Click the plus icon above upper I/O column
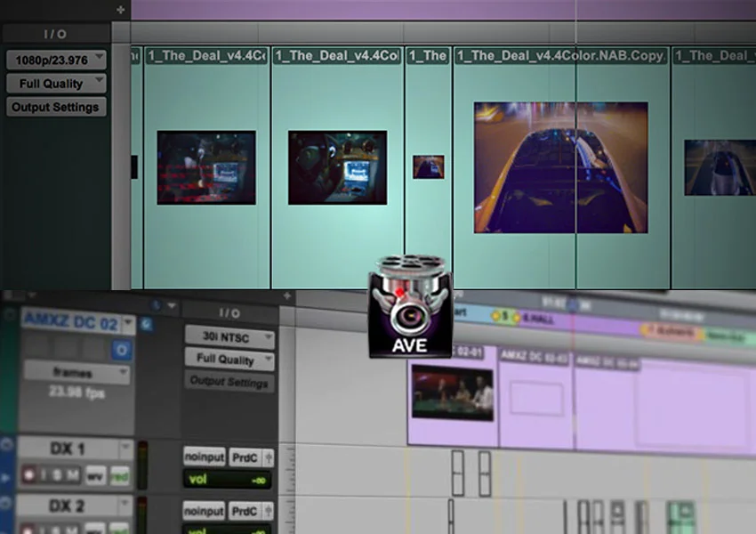 pyautogui.click(x=121, y=9)
